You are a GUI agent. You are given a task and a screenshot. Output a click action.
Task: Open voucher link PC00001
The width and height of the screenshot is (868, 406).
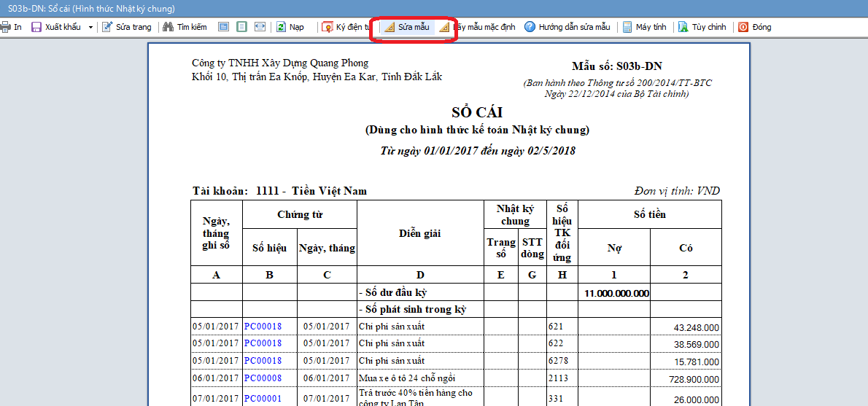(x=263, y=398)
